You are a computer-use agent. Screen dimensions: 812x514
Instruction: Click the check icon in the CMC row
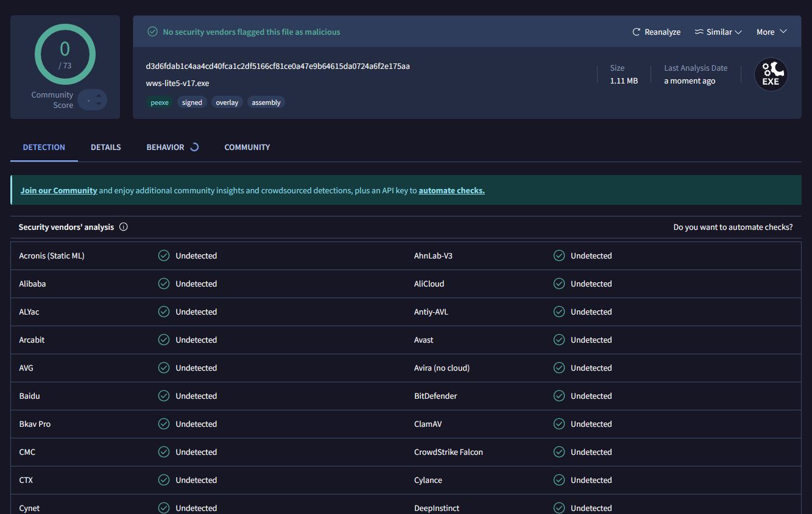(164, 452)
